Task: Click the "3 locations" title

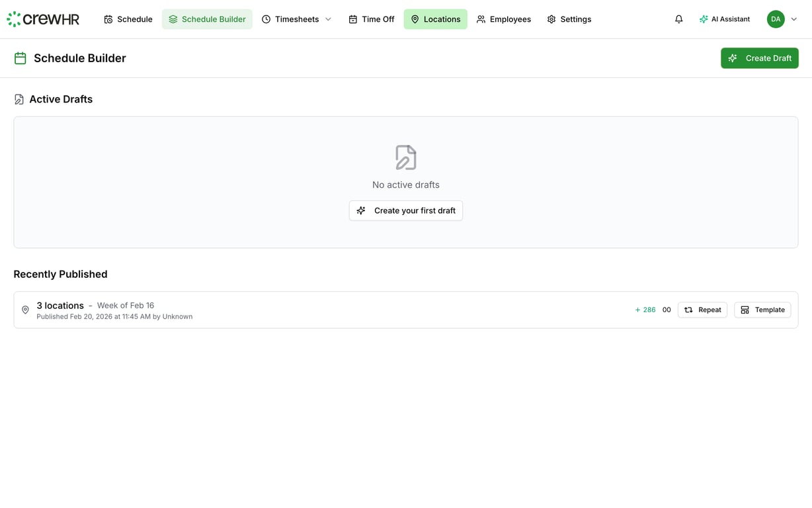Action: click(60, 306)
